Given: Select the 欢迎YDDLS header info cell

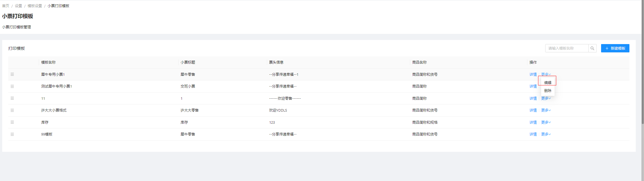Looking at the screenshot, I should 278,110.
